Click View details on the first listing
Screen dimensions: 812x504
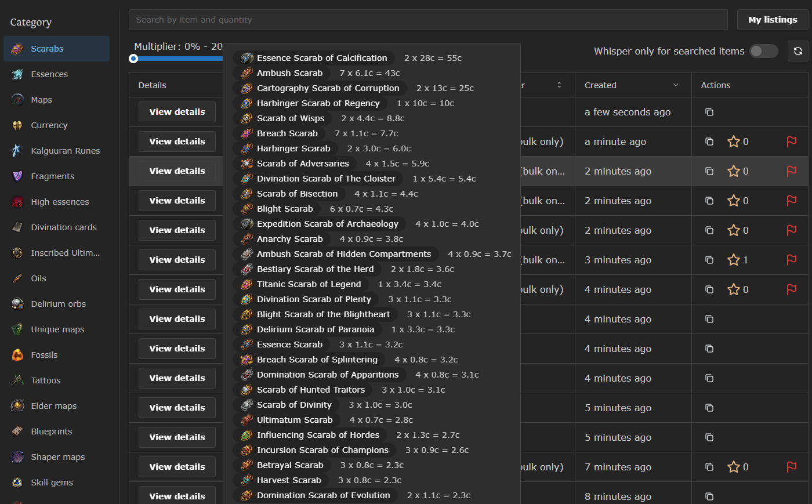click(x=177, y=112)
